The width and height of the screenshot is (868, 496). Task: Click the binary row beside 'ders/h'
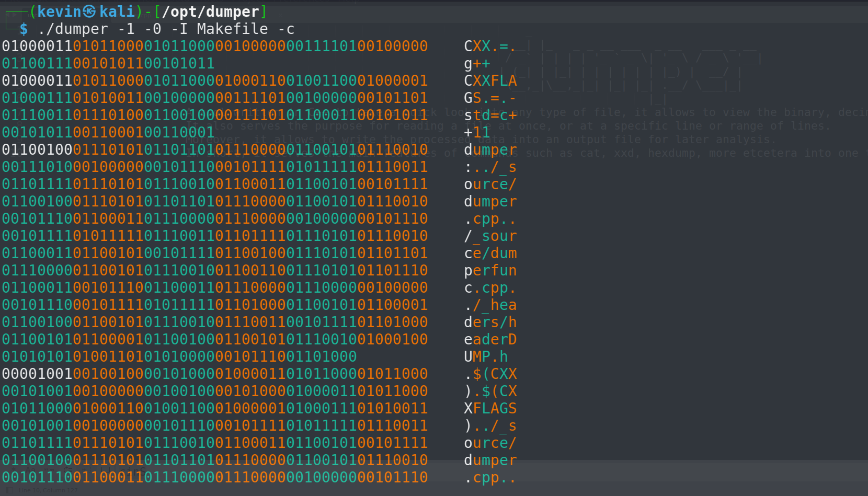click(x=215, y=322)
